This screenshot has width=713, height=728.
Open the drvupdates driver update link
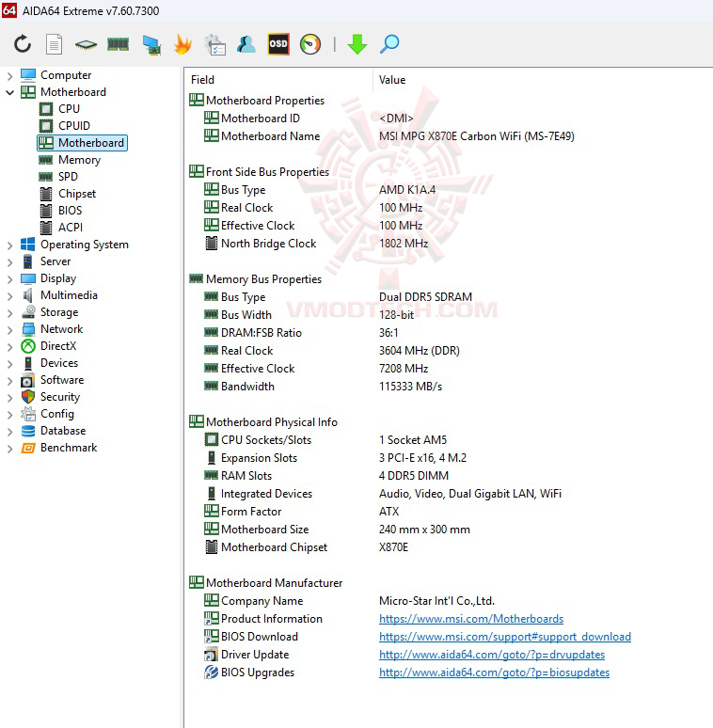492,655
